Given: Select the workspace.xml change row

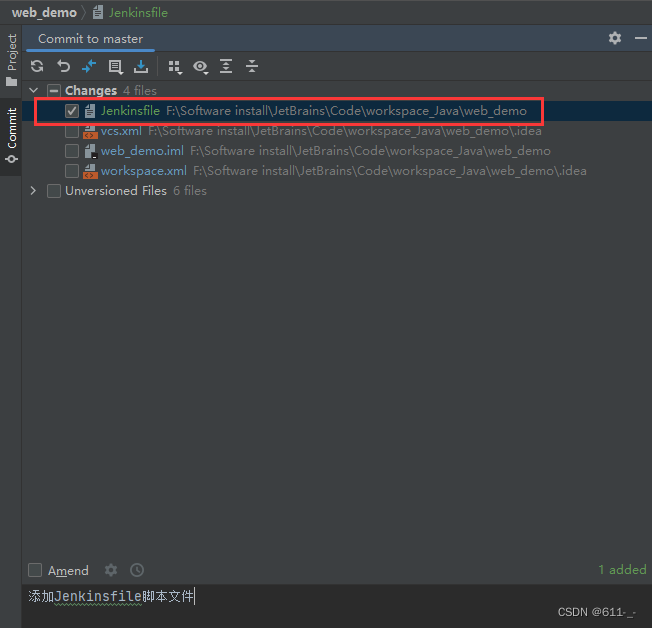Looking at the screenshot, I should [x=337, y=171].
